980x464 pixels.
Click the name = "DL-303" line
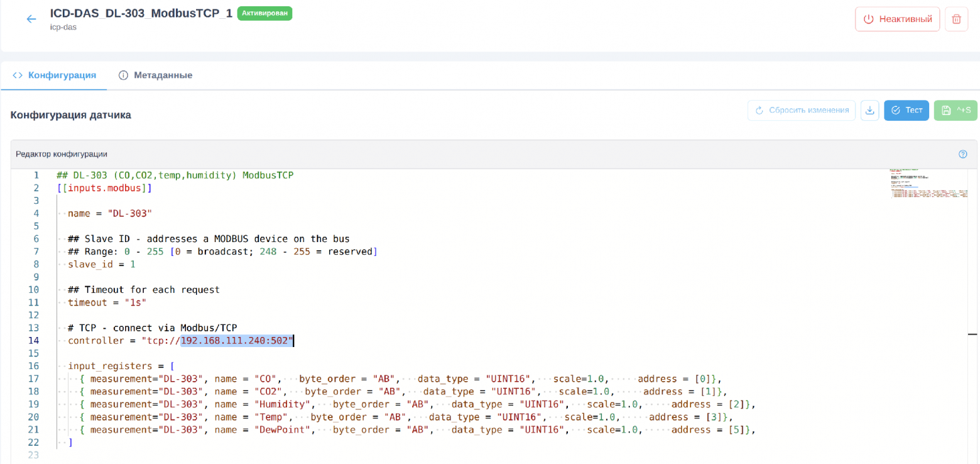[x=110, y=213]
